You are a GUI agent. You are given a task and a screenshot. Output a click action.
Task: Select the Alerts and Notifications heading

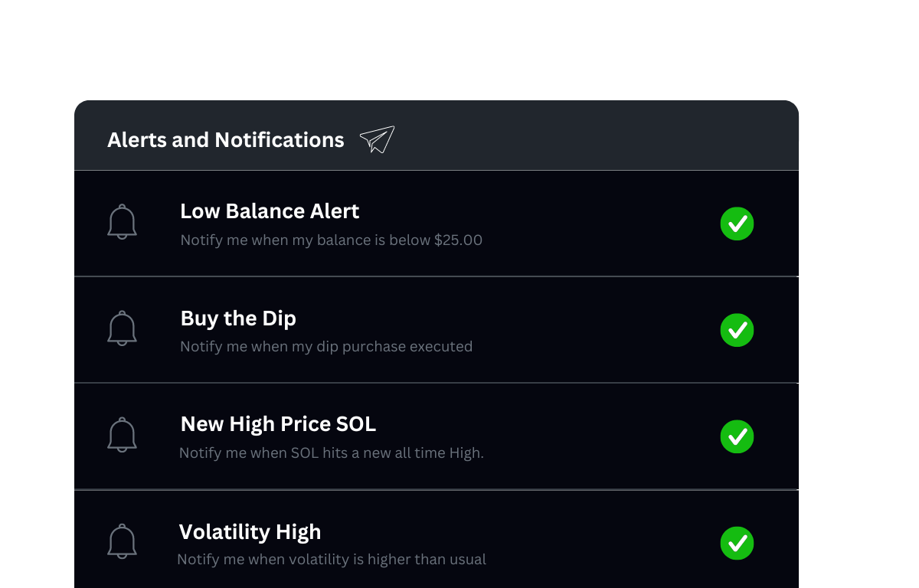point(226,140)
